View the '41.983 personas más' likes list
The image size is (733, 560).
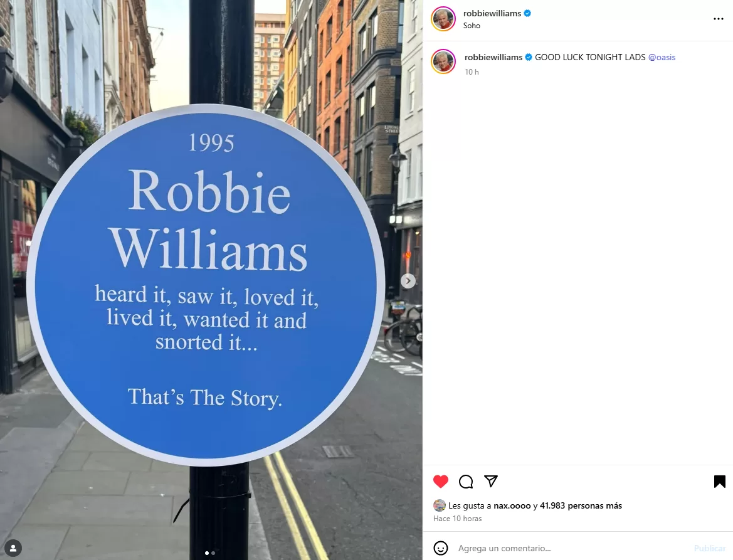click(581, 505)
